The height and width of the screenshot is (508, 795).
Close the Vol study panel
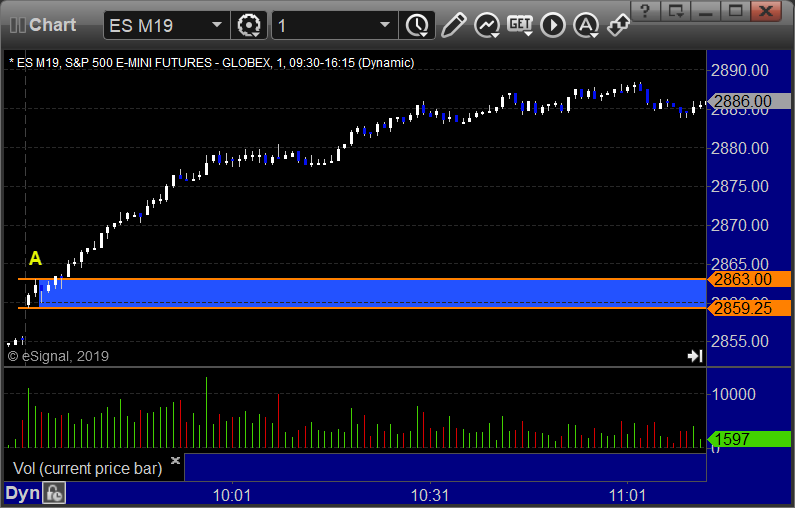point(175,460)
